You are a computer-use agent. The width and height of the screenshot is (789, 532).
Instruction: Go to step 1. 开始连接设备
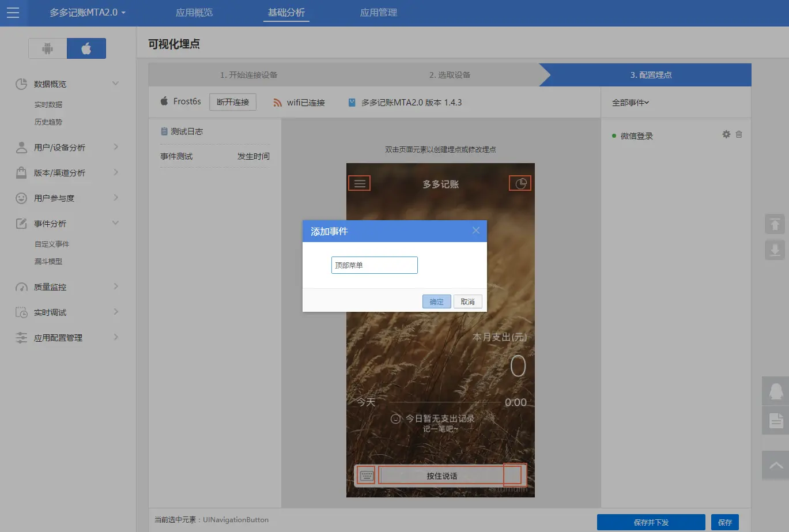[x=249, y=75]
